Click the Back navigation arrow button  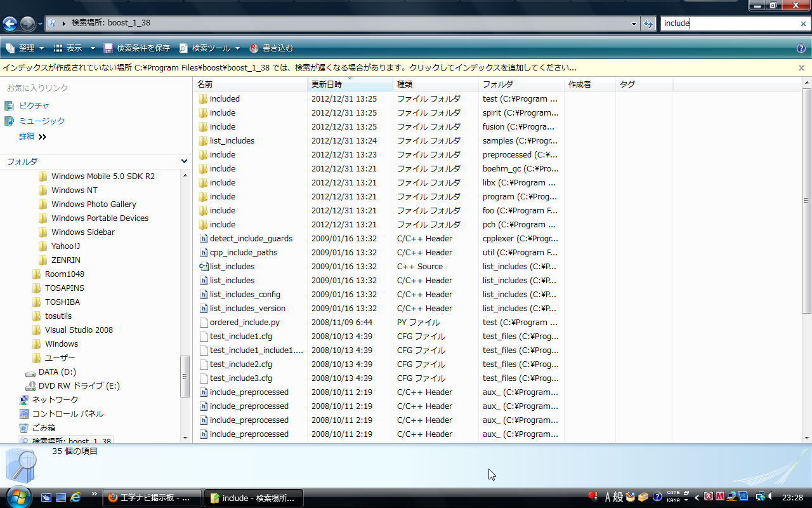(x=10, y=24)
